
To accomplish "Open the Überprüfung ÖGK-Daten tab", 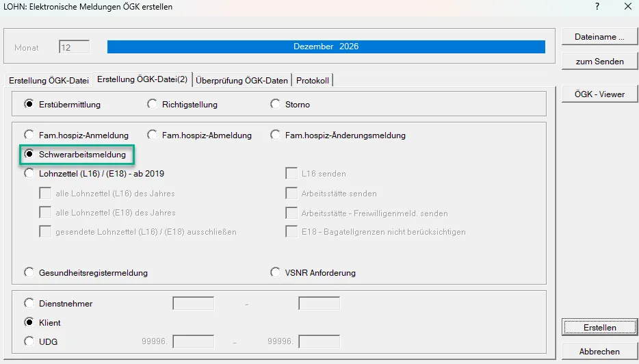I will click(x=242, y=80).
